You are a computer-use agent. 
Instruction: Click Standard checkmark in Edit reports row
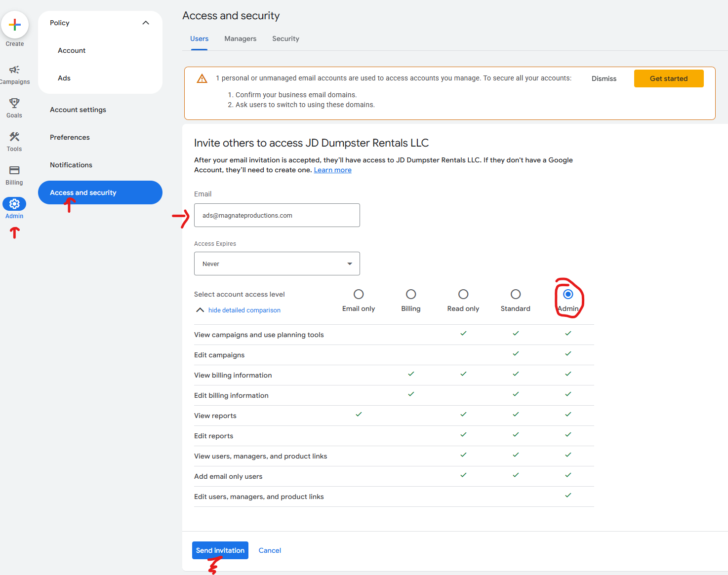pyautogui.click(x=516, y=434)
